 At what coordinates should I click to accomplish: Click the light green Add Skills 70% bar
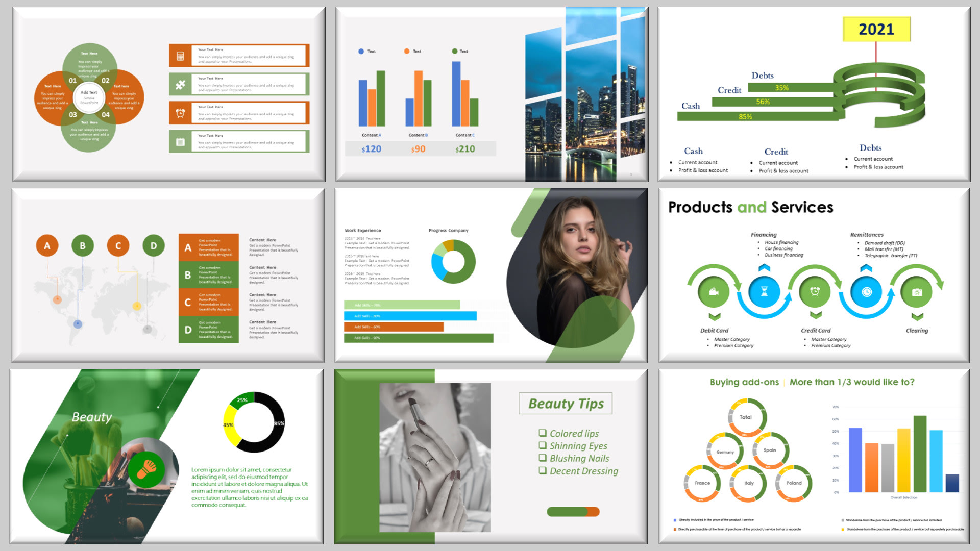[402, 305]
